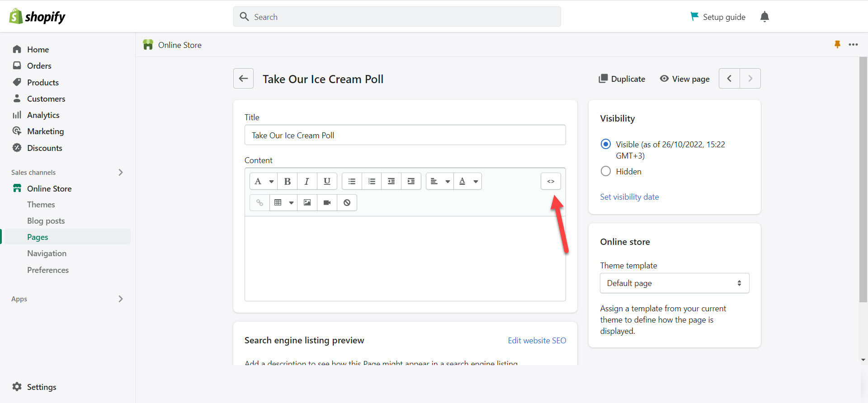Open the notifications bell
The width and height of the screenshot is (868, 403).
coord(764,17)
